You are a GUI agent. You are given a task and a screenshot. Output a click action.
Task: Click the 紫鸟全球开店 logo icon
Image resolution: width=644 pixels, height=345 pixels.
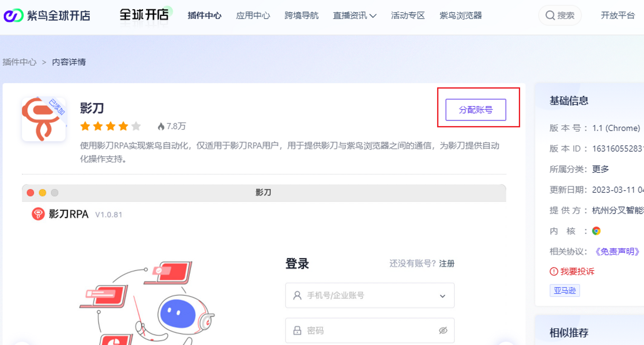tap(14, 15)
